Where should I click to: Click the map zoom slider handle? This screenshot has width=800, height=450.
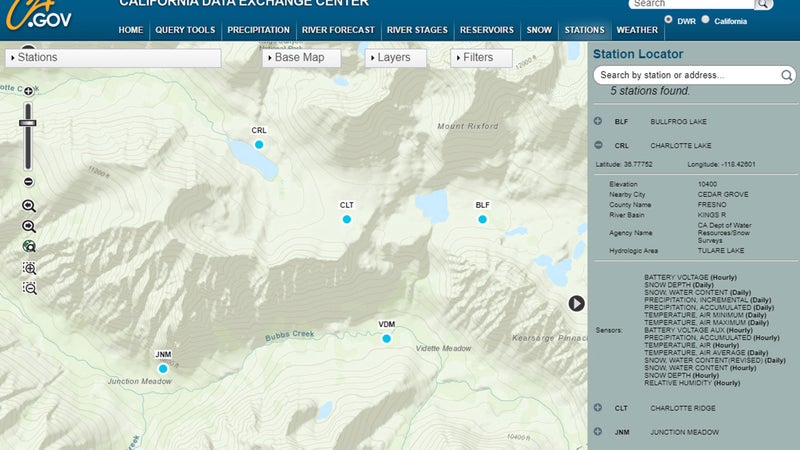pos(28,123)
